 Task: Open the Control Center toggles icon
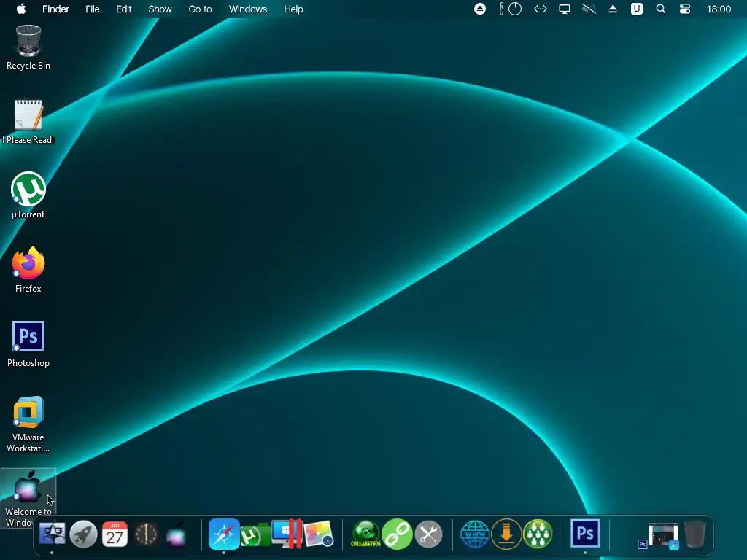point(685,9)
